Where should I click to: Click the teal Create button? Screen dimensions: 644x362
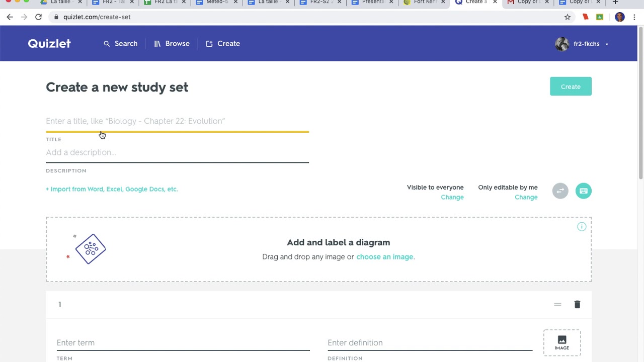click(x=571, y=86)
